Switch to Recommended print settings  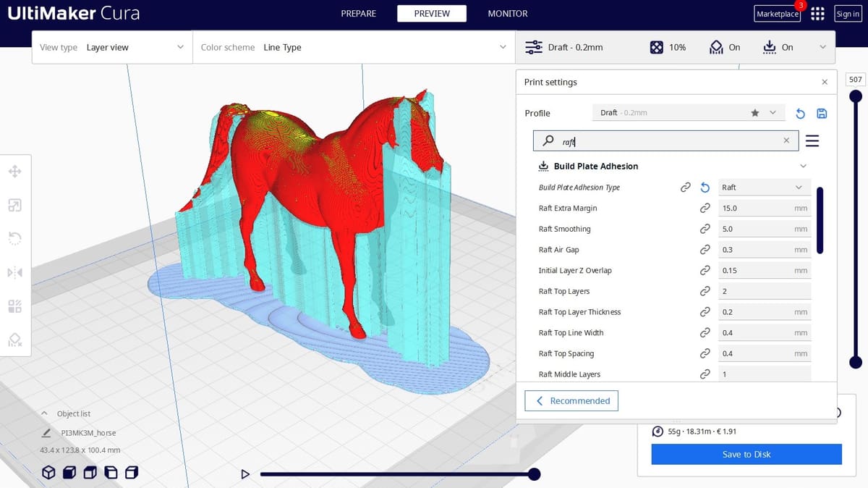tap(571, 401)
